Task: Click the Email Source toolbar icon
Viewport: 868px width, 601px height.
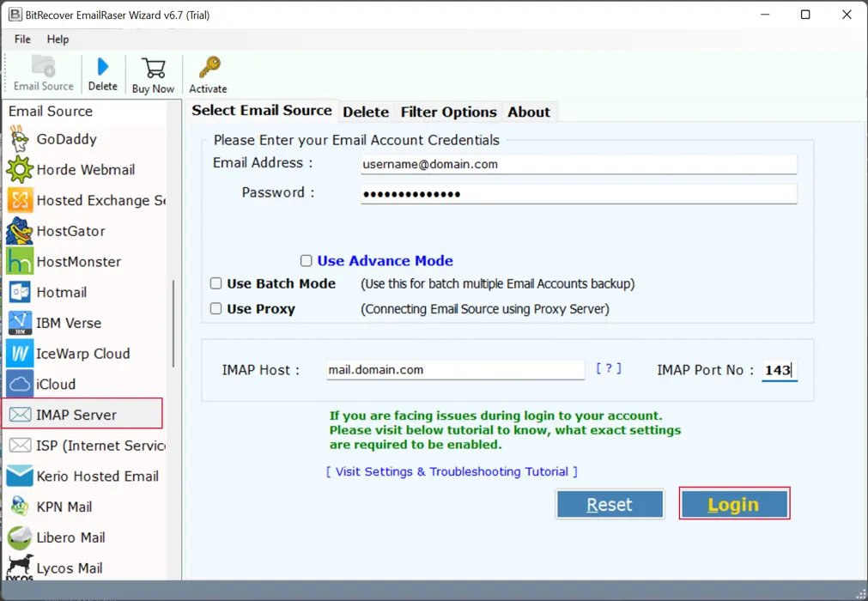Action: (x=43, y=66)
